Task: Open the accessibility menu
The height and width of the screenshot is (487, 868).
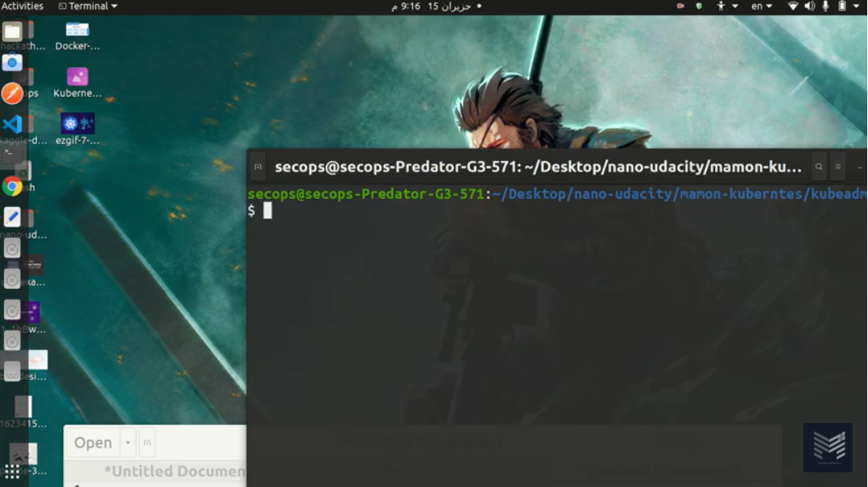Action: pyautogui.click(x=726, y=6)
